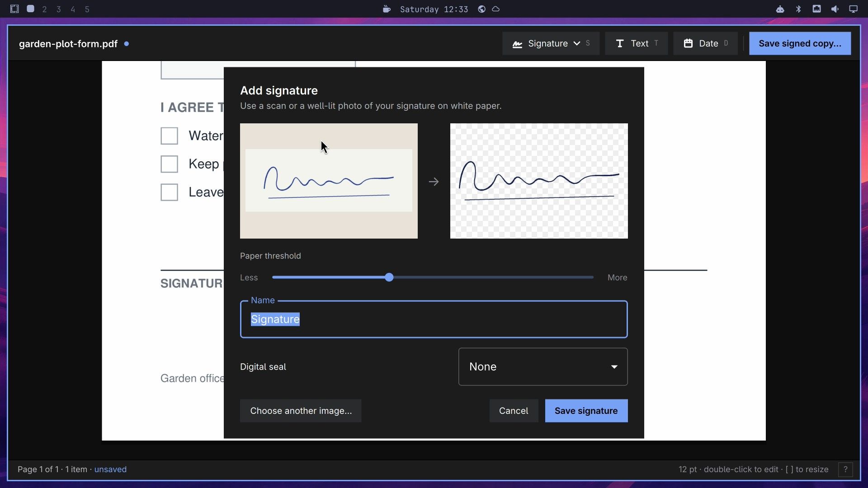Click the coffee cup icon beside clock
868x488 pixels.
pyautogui.click(x=387, y=9)
